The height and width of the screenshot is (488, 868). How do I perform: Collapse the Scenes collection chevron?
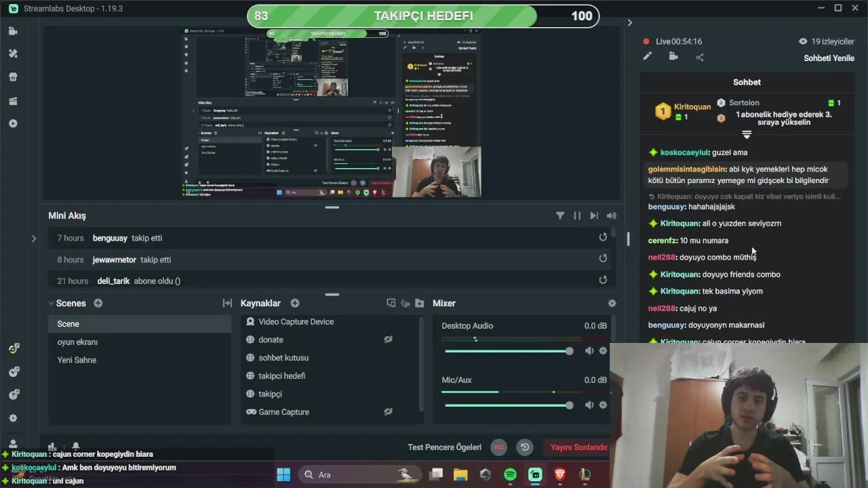click(x=51, y=303)
